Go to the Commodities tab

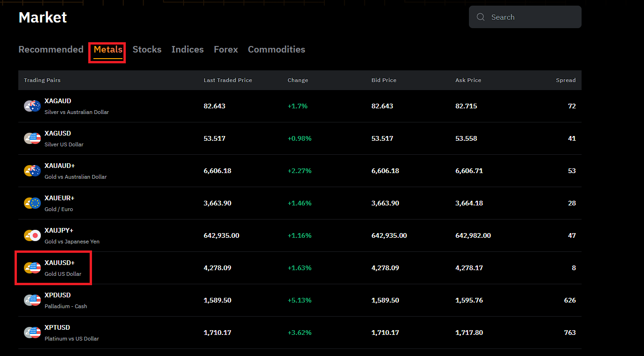pos(276,49)
